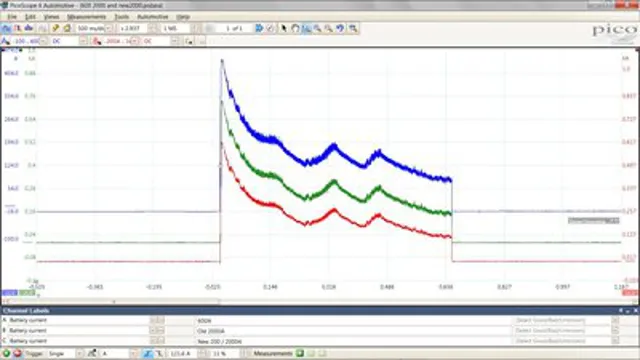The width and height of the screenshot is (640, 360).
Task: Open the Automotive menu
Action: [153, 17]
